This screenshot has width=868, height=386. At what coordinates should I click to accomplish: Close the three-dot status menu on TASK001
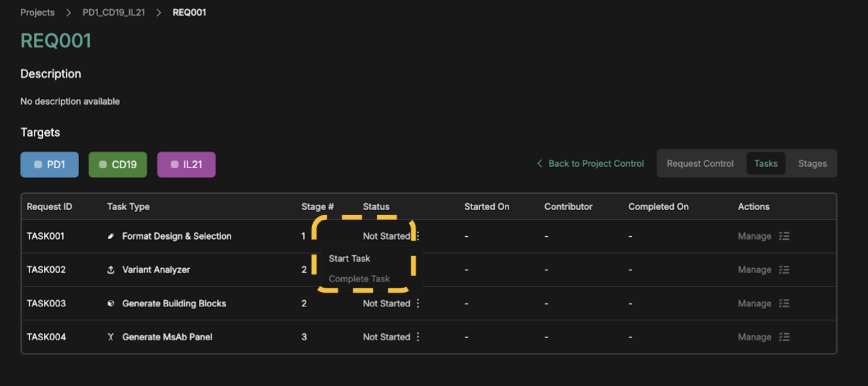click(x=418, y=236)
